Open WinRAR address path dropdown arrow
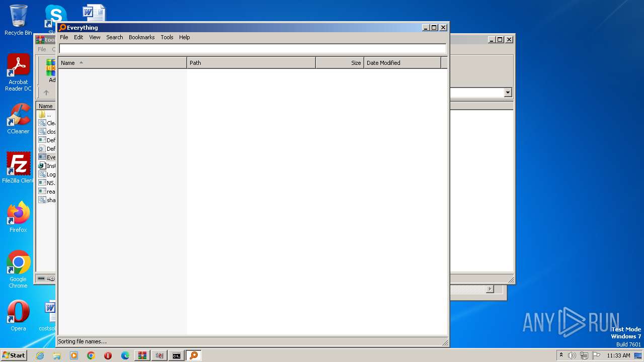This screenshot has height=362, width=644. [x=508, y=93]
